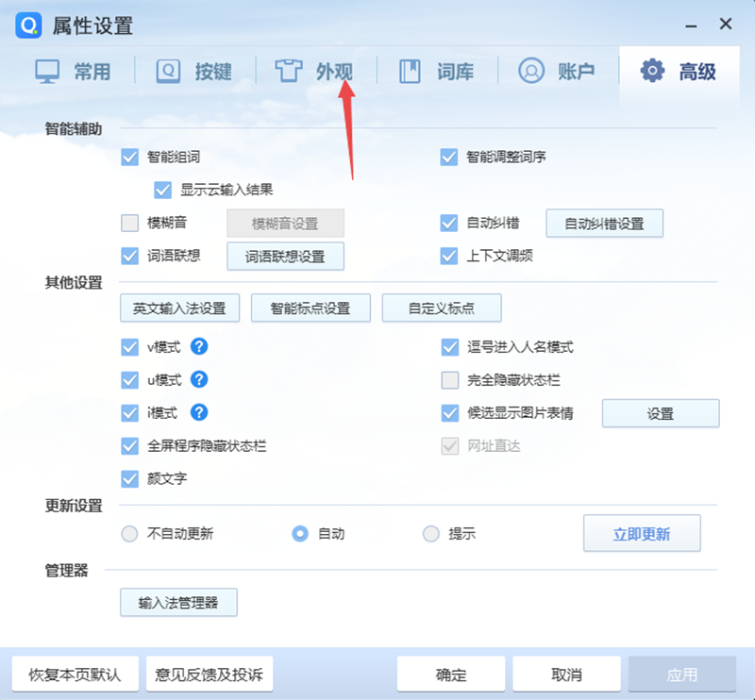Screen dimensions: 755x700
Task: Click the 自定义标点 button
Action: 441,308
